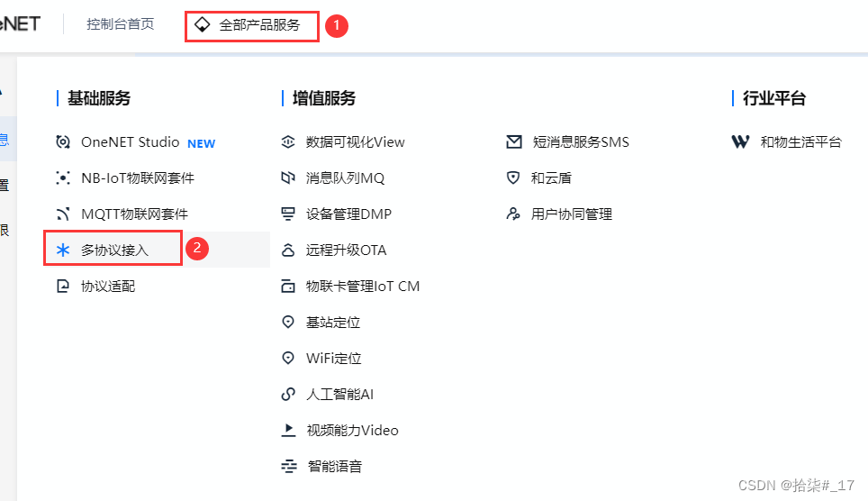Click the asterisk icon for 多协议接入

(63, 250)
